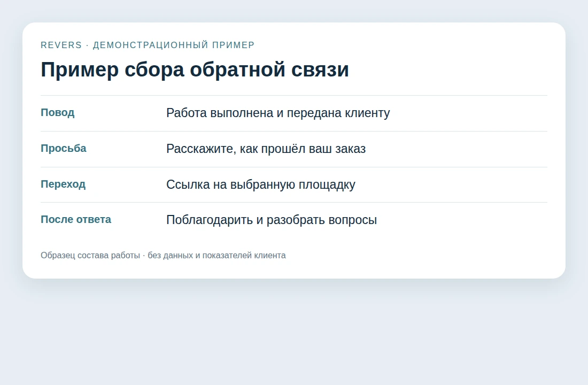Click "Ссылка на выбранную площадку" text
The image size is (588, 385).
point(261,184)
